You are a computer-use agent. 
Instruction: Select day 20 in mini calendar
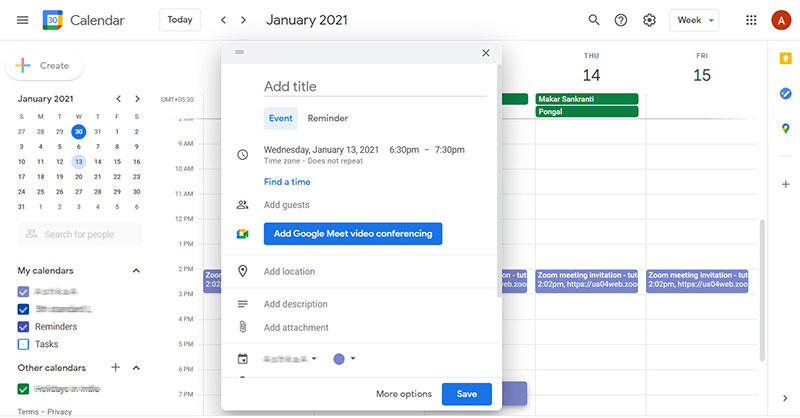(79, 177)
